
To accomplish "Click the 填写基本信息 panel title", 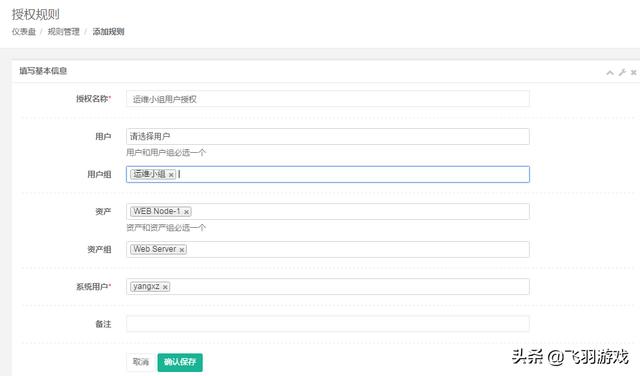I will pos(43,71).
